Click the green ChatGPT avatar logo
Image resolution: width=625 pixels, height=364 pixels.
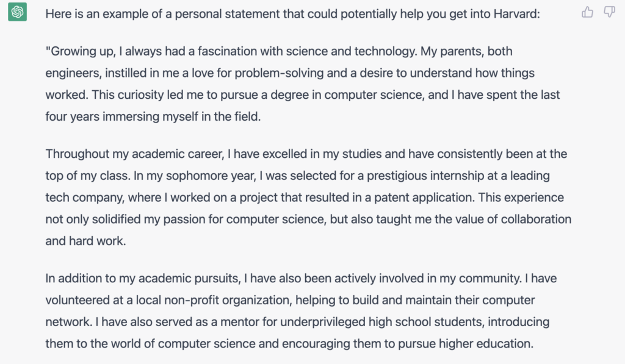[x=18, y=12]
